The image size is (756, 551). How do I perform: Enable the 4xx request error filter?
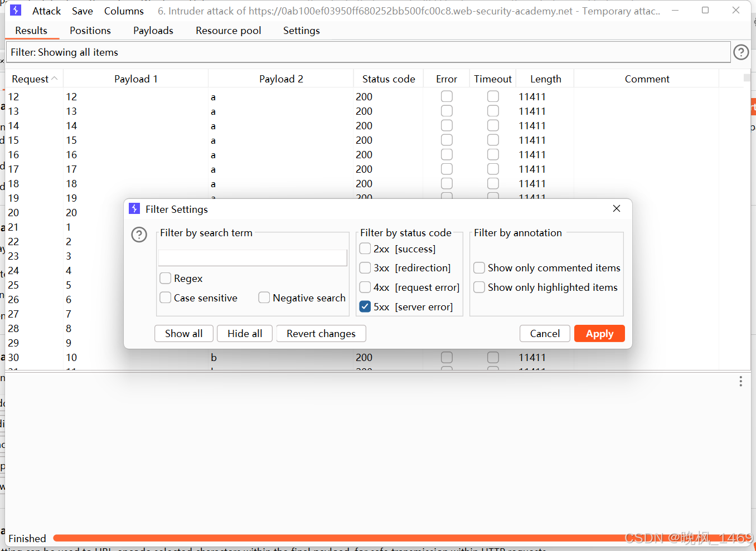(x=365, y=287)
